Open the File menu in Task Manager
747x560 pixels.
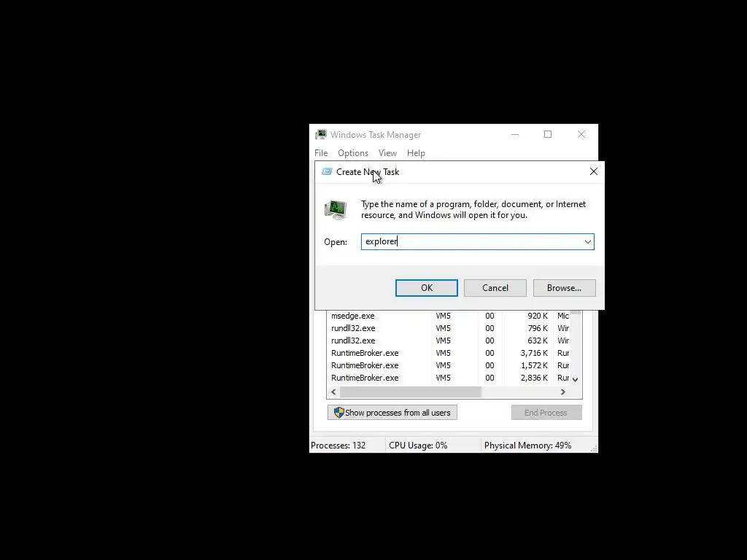(321, 153)
